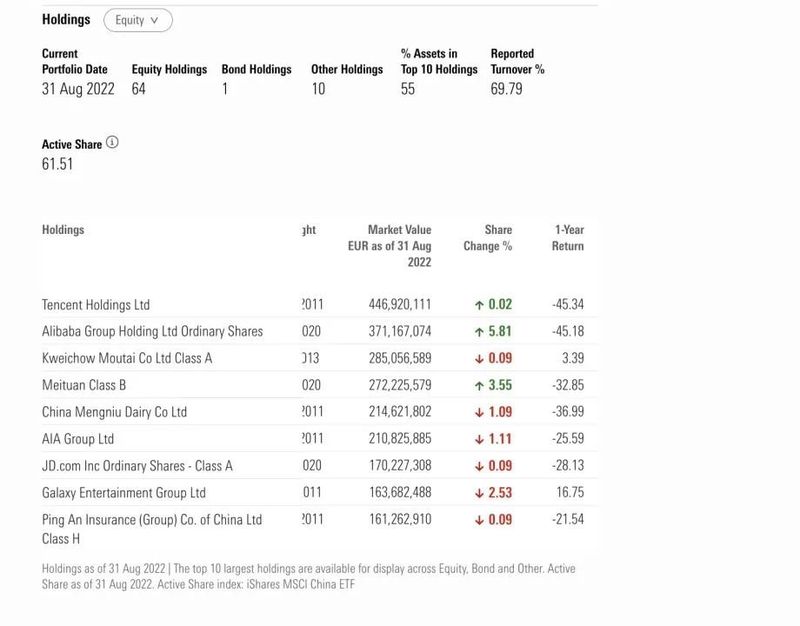Click Meituan Class B holding

[84, 385]
